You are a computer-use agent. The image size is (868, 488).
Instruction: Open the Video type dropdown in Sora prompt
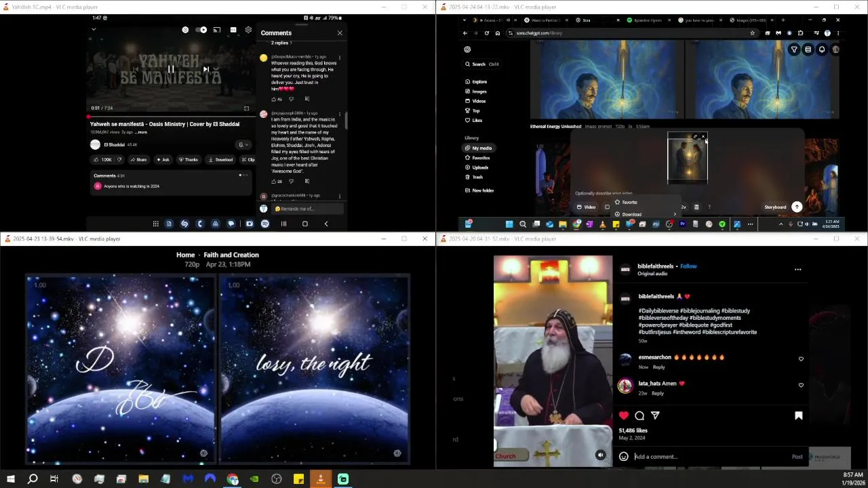pyautogui.click(x=587, y=207)
